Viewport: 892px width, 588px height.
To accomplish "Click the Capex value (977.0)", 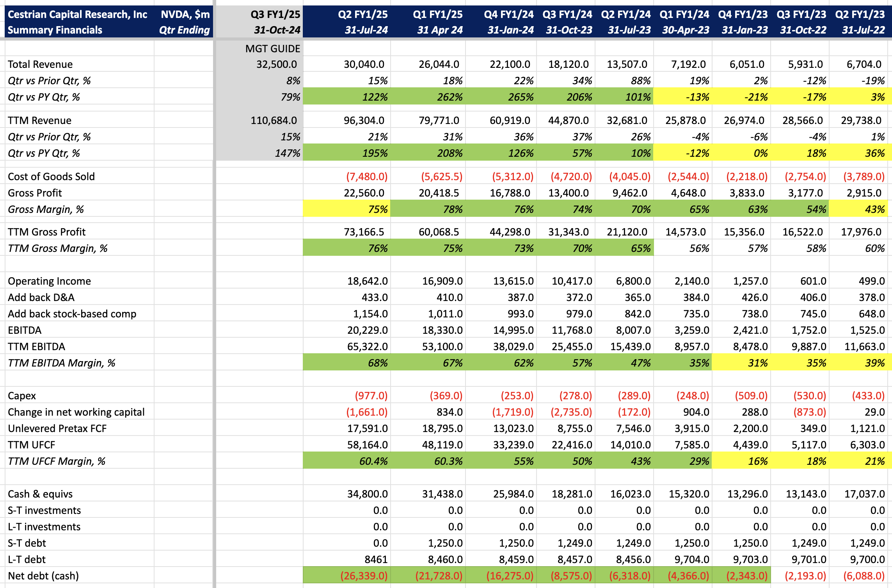I will click(371, 396).
